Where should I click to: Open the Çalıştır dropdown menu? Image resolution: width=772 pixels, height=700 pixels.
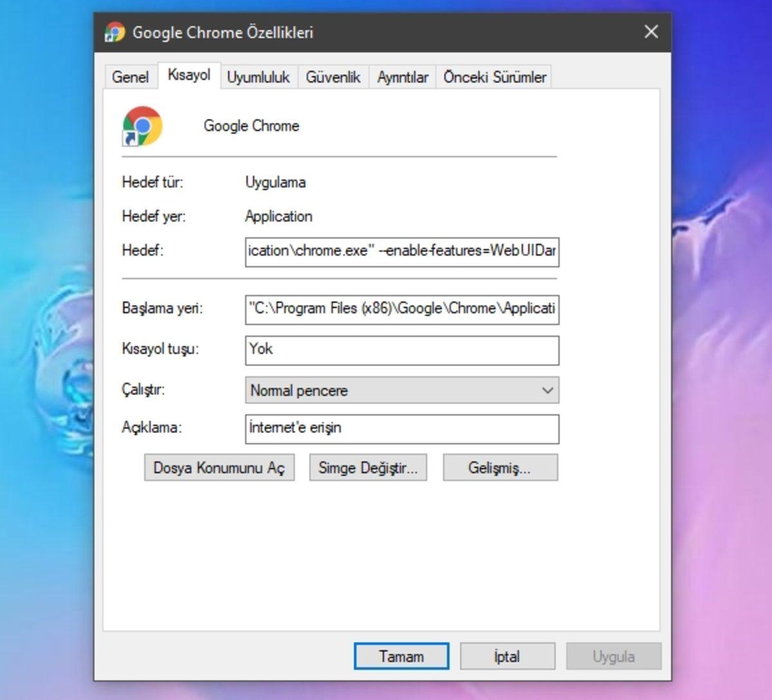(x=401, y=391)
